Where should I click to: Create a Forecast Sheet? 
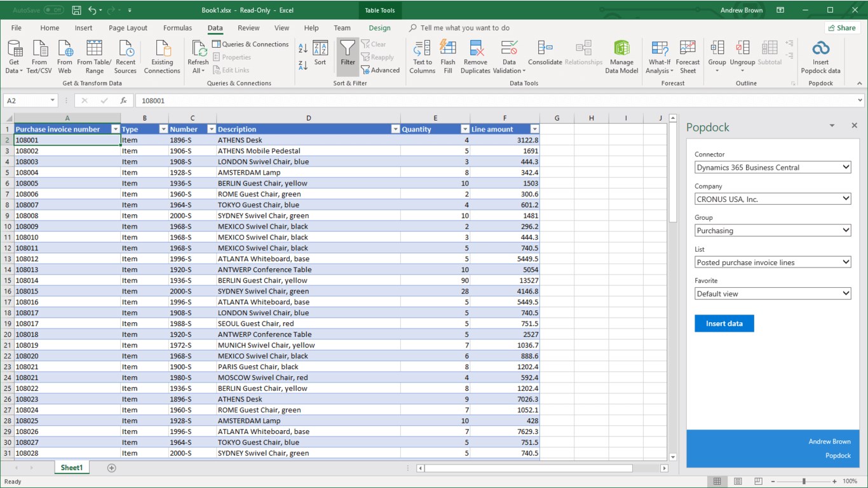(x=688, y=57)
